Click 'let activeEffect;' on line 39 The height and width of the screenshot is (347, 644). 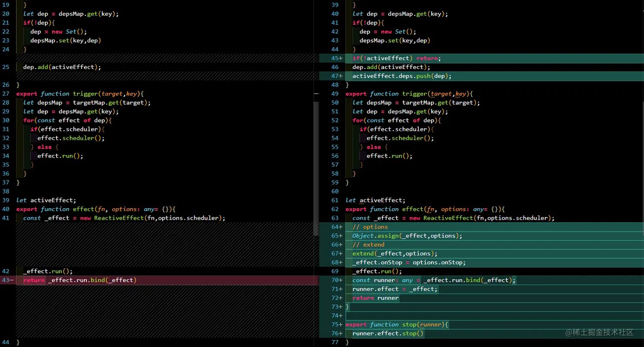[x=46, y=200]
